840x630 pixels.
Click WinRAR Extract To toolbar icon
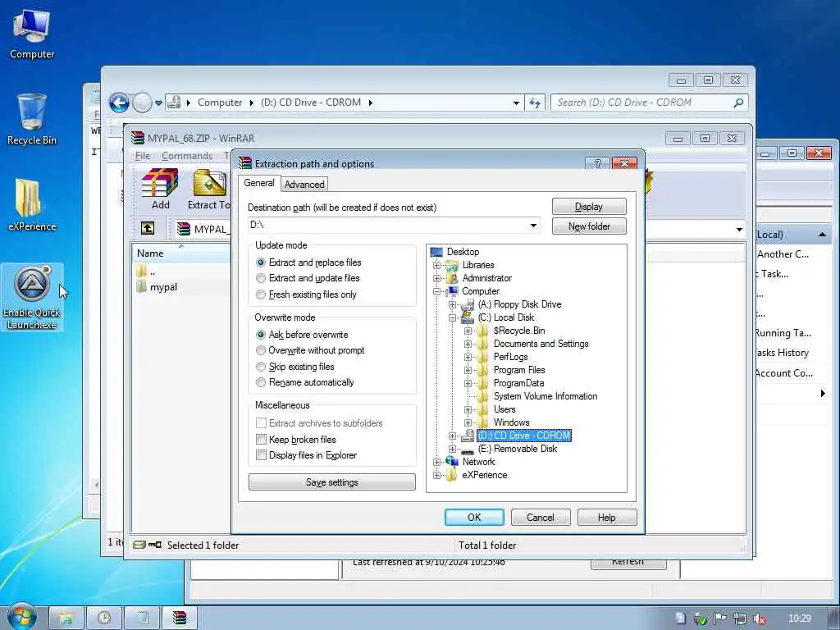[209, 189]
